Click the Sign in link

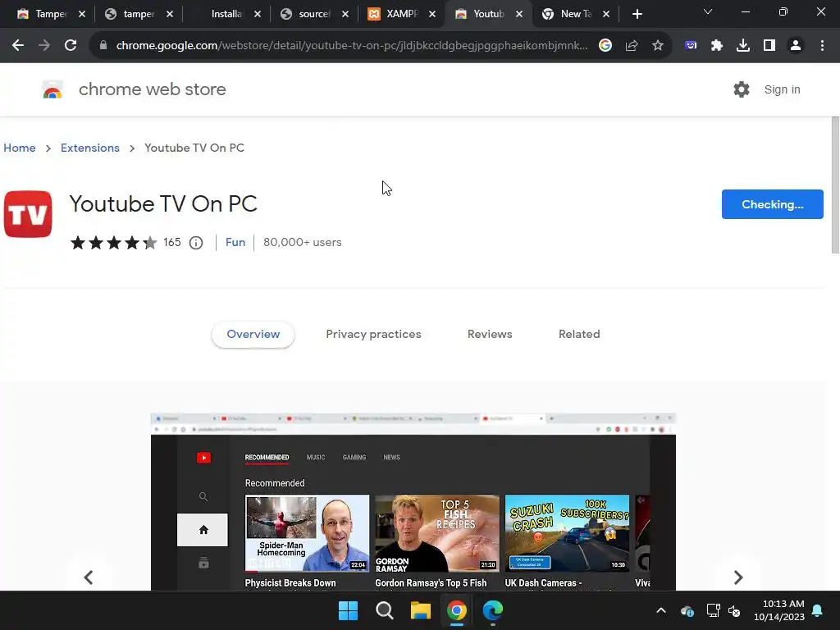tap(782, 89)
